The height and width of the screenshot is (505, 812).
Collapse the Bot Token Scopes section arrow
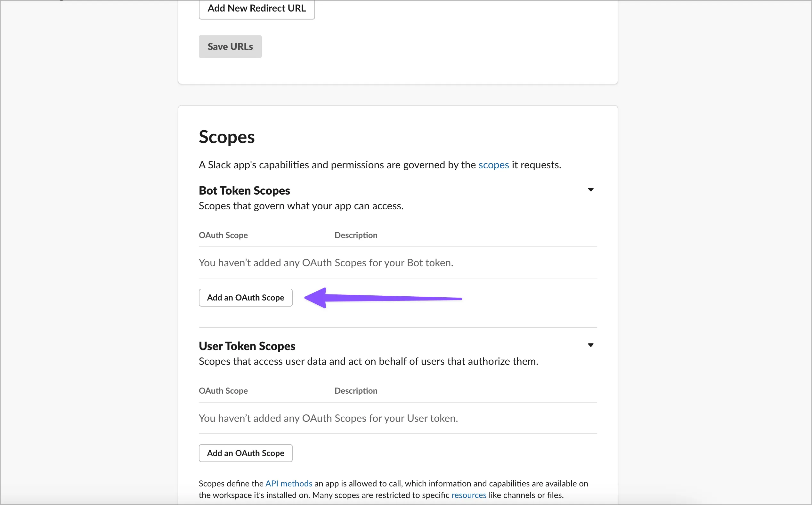click(x=590, y=190)
